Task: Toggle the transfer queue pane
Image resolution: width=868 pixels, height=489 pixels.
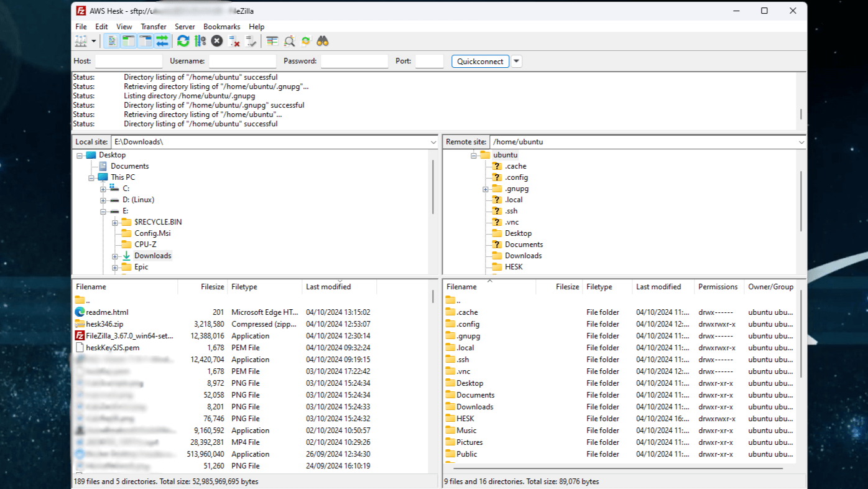Action: click(161, 40)
